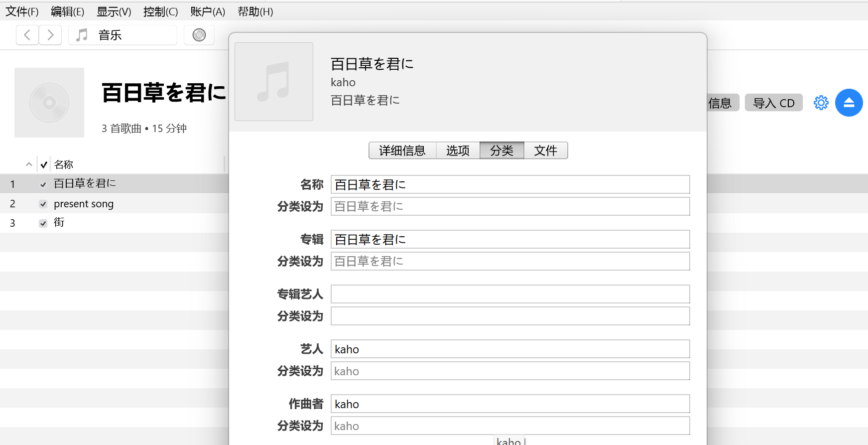Screen dimensions: 868x445
Task: Select track 1 title 百日草を君に in the list
Action: [85, 183]
